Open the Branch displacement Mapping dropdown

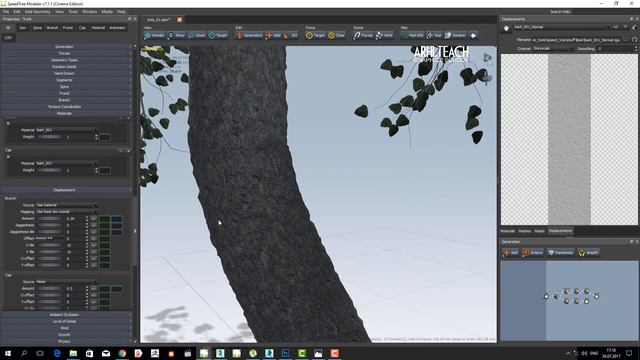click(x=67, y=212)
